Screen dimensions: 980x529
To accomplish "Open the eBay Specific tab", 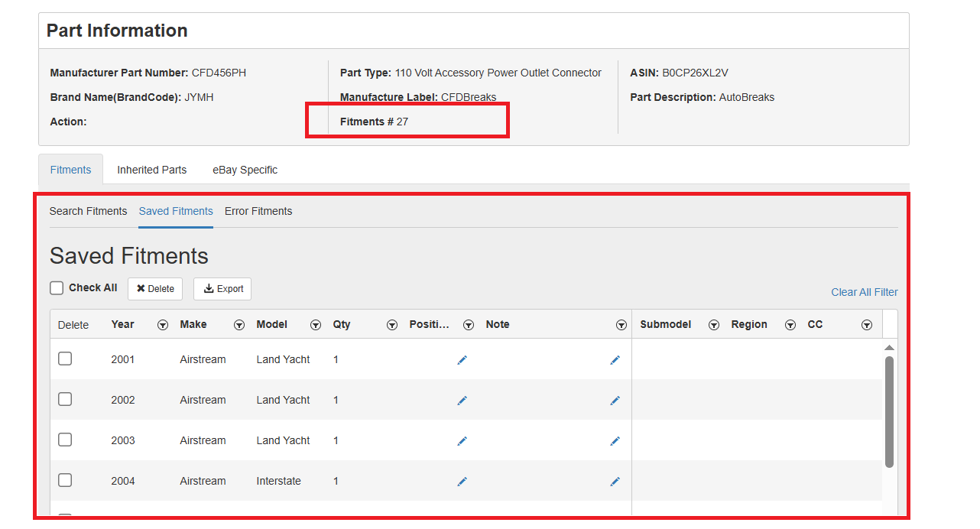I will [245, 170].
